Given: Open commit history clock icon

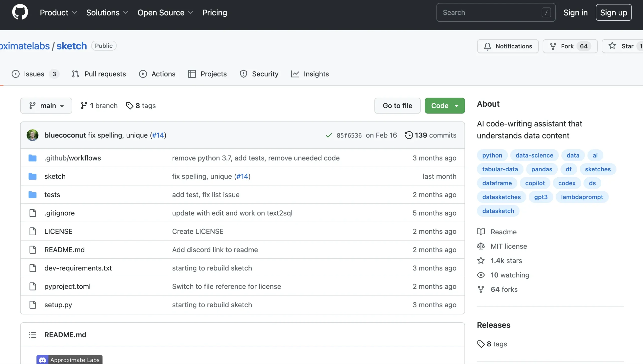Looking at the screenshot, I should [409, 135].
